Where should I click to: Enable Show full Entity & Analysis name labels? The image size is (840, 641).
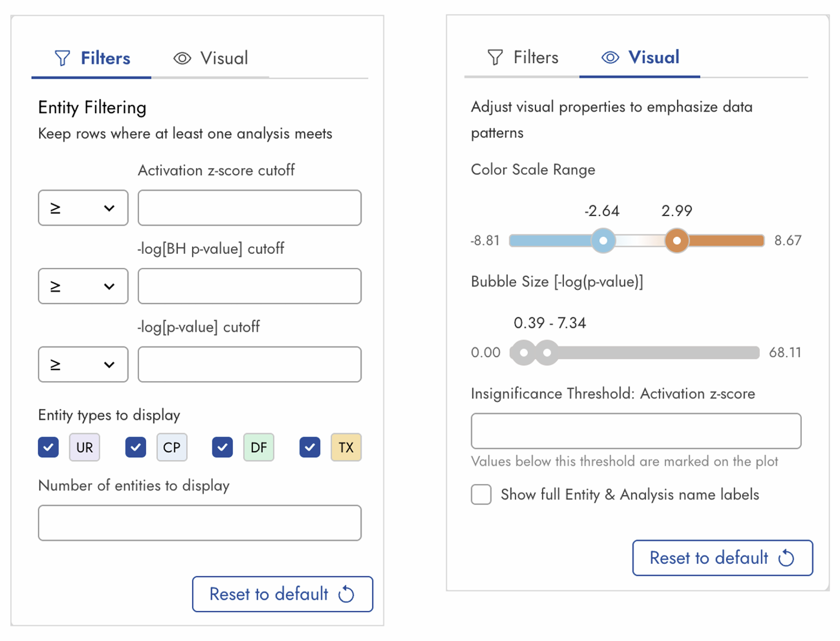pos(481,494)
